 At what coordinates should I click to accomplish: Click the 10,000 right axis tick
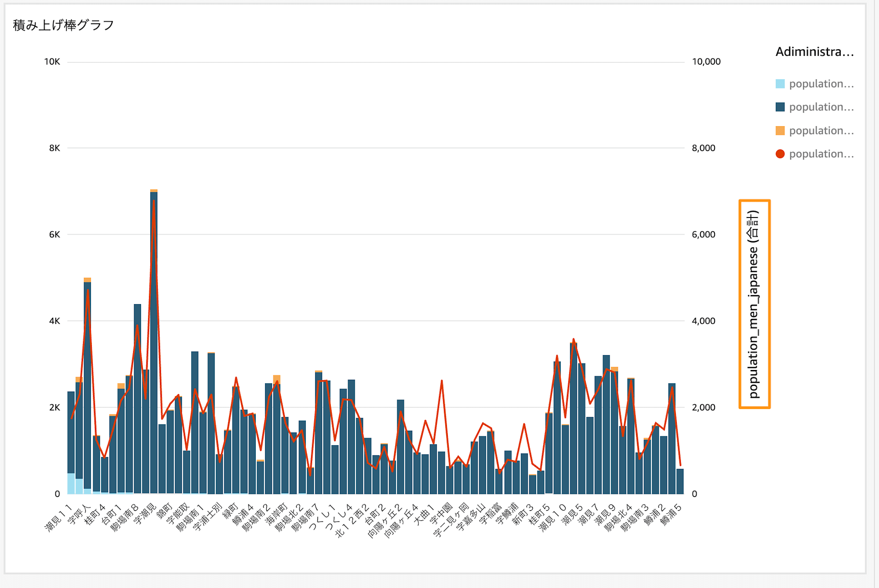(706, 62)
